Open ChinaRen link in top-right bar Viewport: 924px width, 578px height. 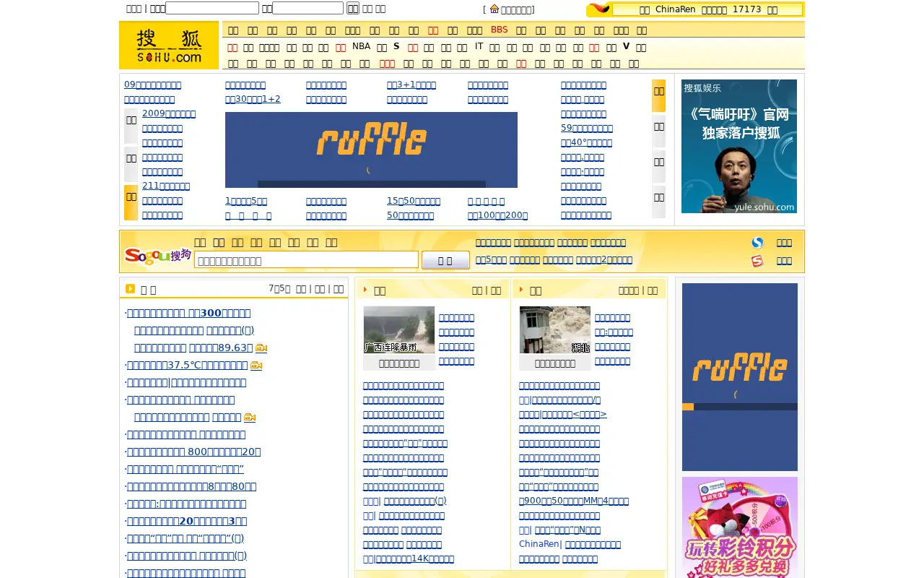click(x=676, y=9)
